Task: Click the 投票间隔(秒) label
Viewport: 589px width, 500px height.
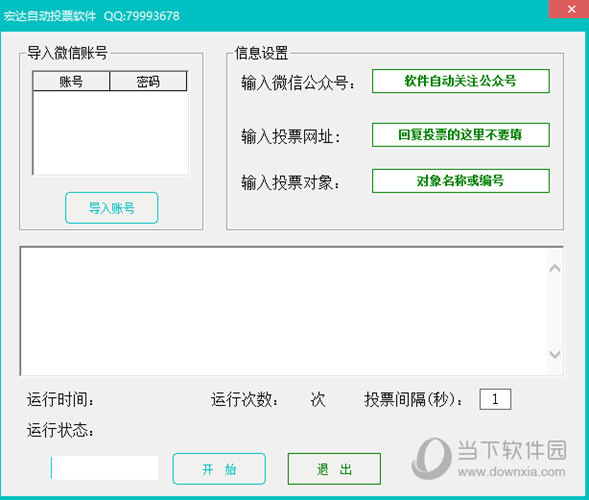Action: coord(413,399)
